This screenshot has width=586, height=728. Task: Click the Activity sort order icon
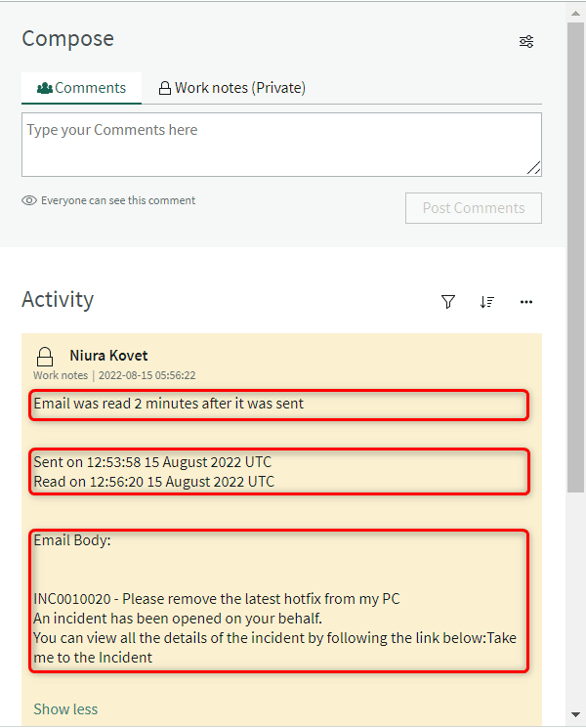[x=487, y=302]
